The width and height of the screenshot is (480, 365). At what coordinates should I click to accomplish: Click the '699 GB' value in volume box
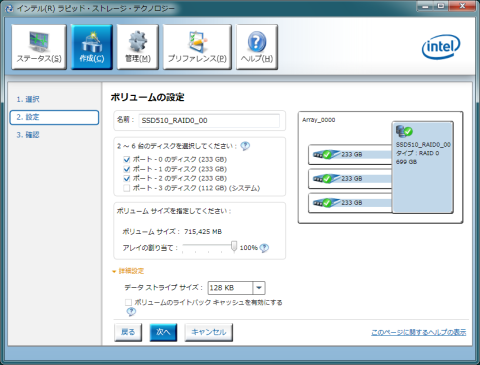click(x=406, y=162)
